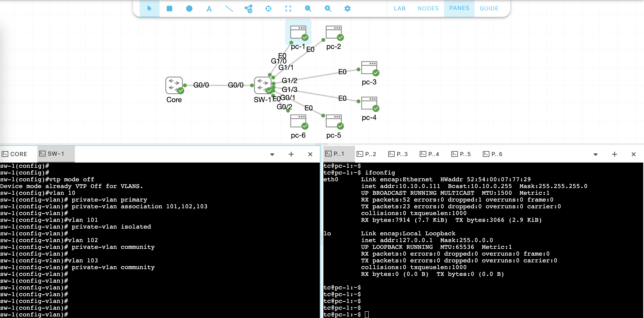Open the GUIDE tab
The height and width of the screenshot is (318, 644).
click(489, 9)
